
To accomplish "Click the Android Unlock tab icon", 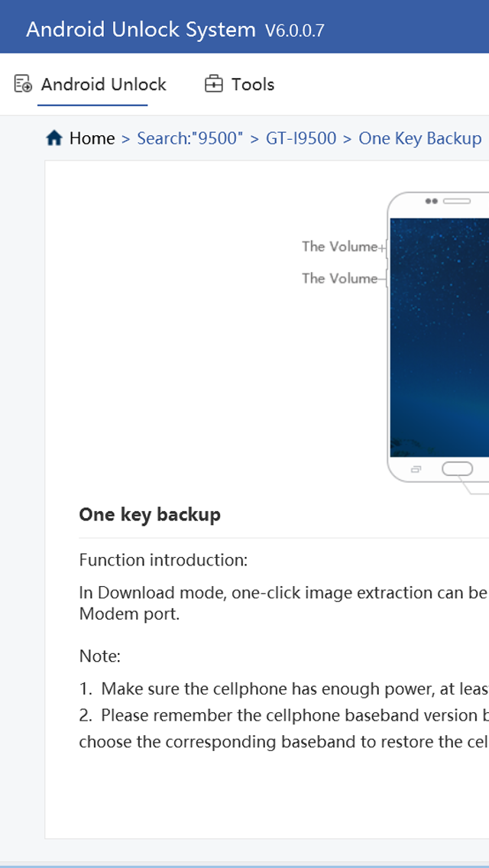I will [23, 84].
